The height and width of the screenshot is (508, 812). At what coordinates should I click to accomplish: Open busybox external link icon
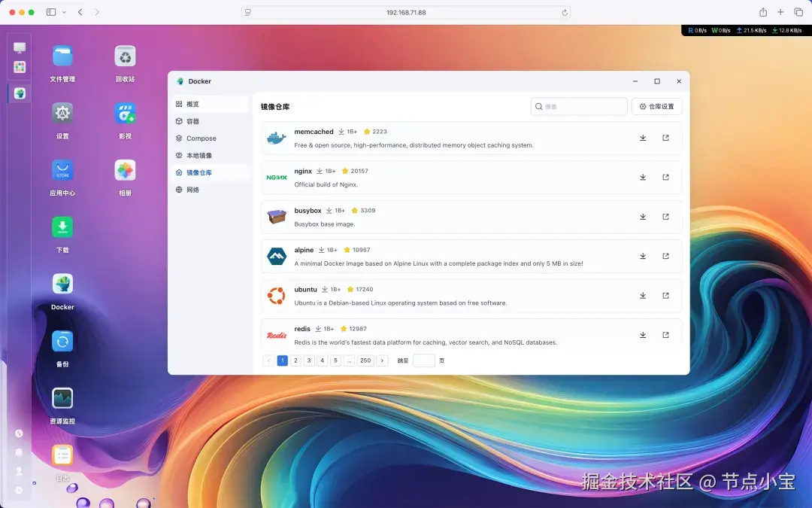click(665, 217)
